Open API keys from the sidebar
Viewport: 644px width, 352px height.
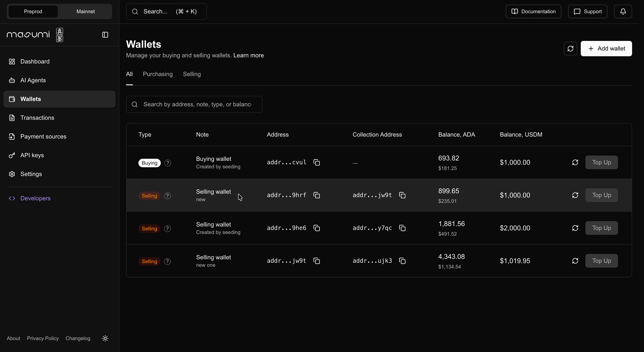tap(32, 155)
